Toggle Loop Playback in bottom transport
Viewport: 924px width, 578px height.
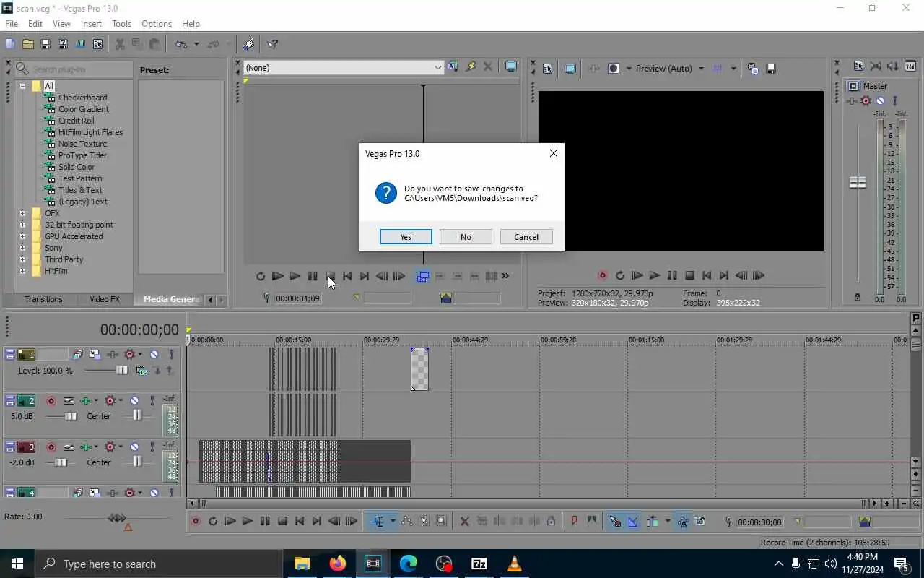coord(213,521)
